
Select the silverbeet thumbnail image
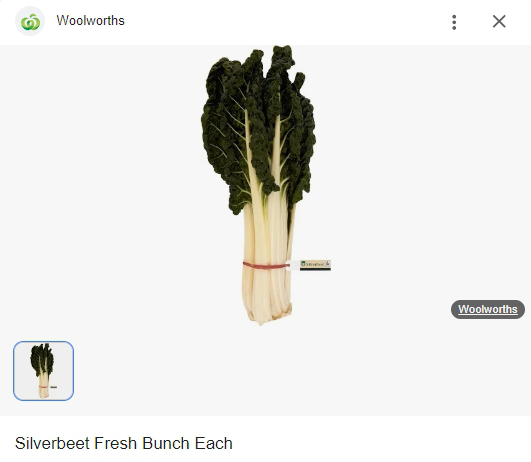click(x=43, y=371)
